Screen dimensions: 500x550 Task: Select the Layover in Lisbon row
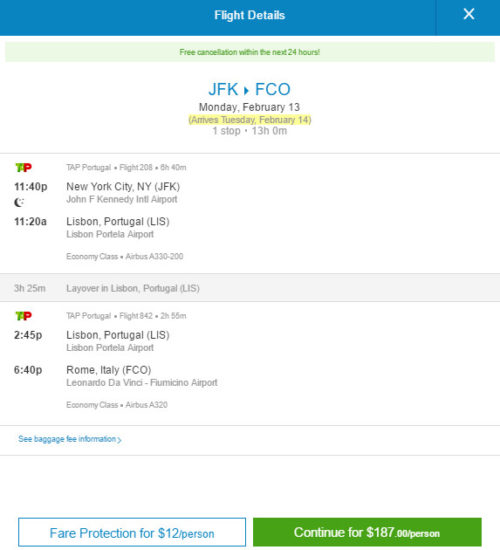[250, 288]
